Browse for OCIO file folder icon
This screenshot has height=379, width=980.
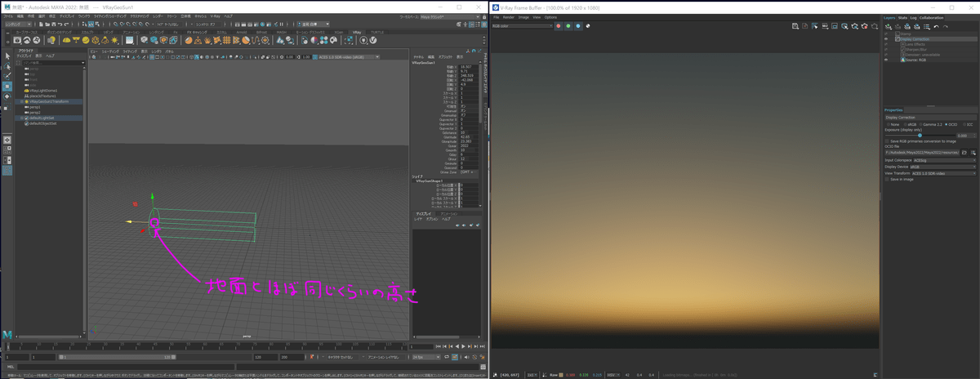pos(964,152)
